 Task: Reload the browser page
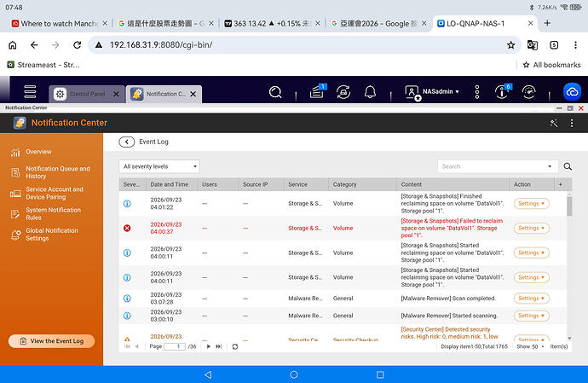point(78,45)
